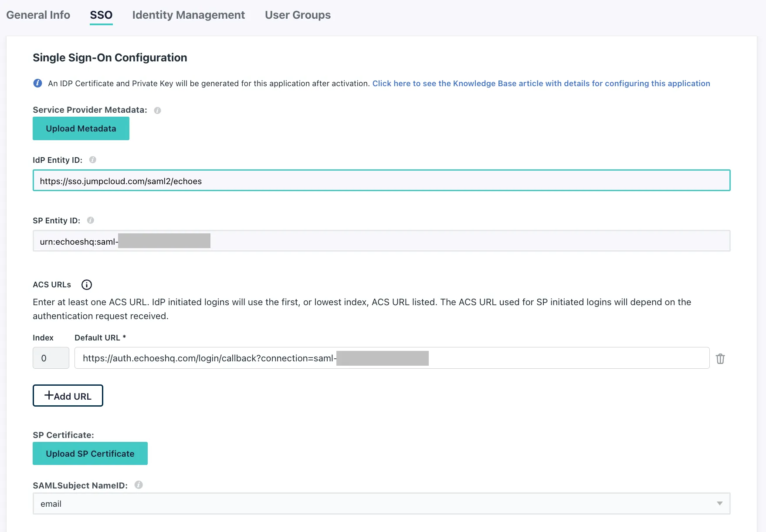Image resolution: width=766 pixels, height=532 pixels.
Task: Click the Upload Metadata button
Action: pyautogui.click(x=81, y=128)
